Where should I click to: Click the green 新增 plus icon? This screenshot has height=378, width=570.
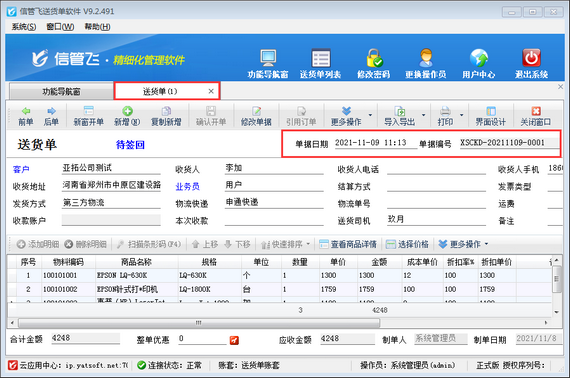point(127,111)
